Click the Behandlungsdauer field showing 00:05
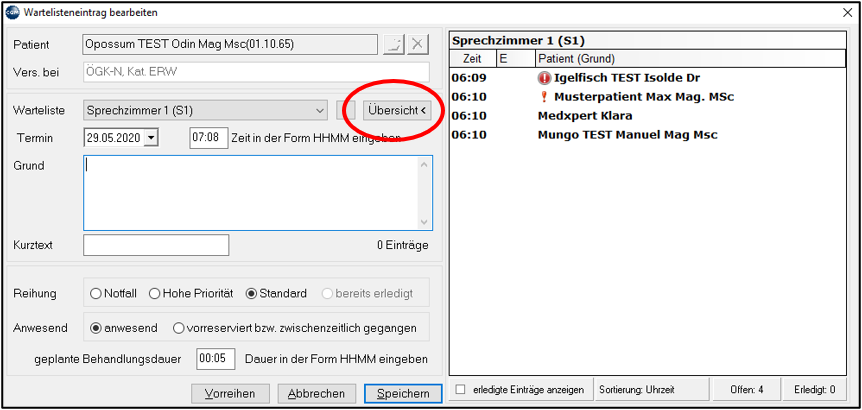The width and height of the screenshot is (862, 410). pyautogui.click(x=216, y=359)
